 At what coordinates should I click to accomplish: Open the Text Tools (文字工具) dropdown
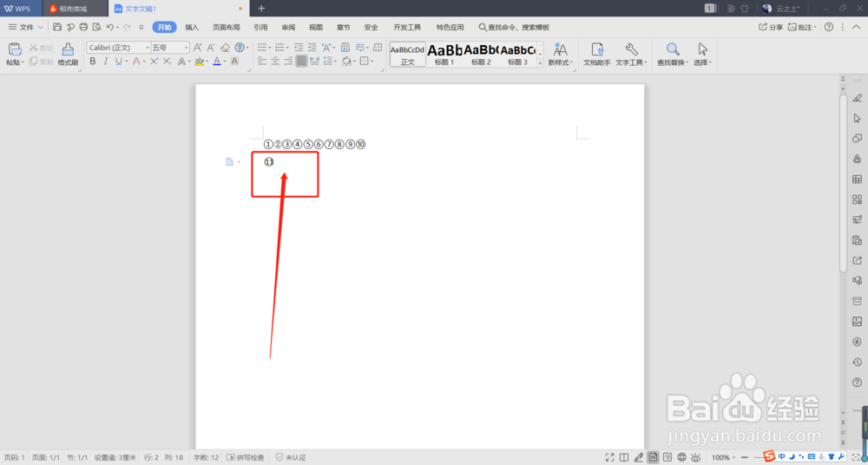coord(632,55)
